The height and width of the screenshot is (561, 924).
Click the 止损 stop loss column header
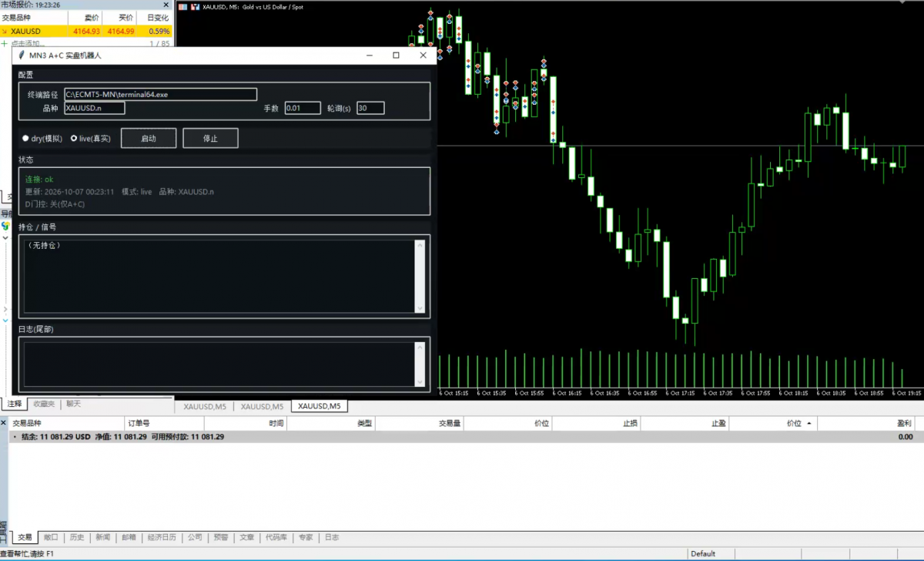pos(597,423)
